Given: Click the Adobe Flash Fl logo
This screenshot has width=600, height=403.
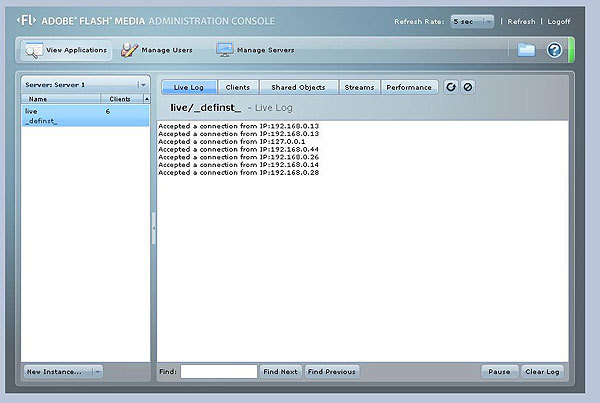Looking at the screenshot, I should [26, 20].
